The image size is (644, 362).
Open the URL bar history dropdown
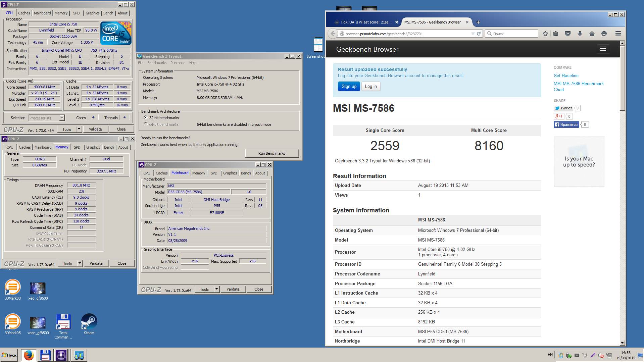click(x=473, y=34)
